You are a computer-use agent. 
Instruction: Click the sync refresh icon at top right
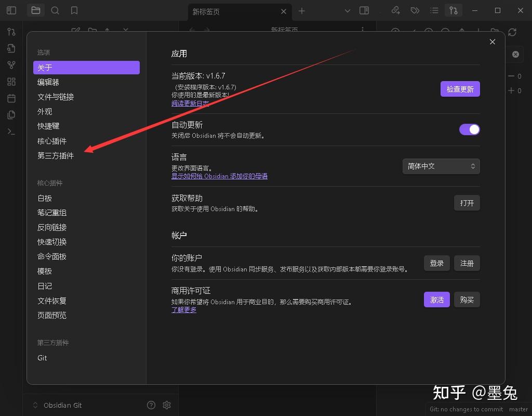tap(513, 32)
